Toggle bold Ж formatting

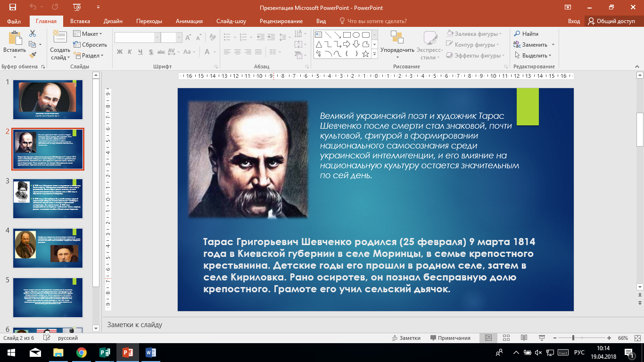pyautogui.click(x=119, y=52)
